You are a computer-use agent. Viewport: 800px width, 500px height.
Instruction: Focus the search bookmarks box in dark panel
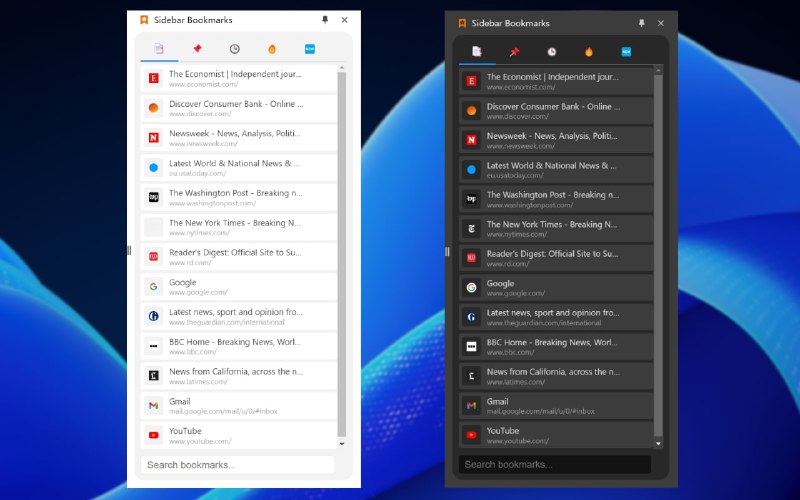coord(554,464)
